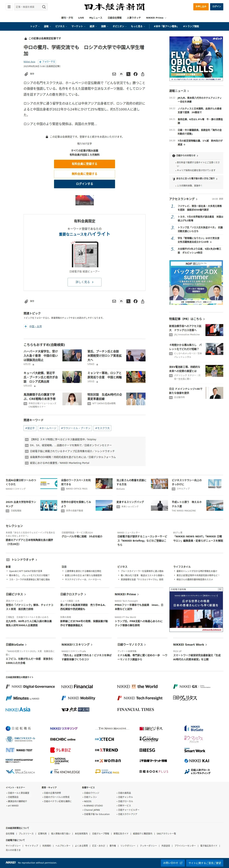Open the OBIC SEAGULLS ad banner
Screen dimensions: 229x868
pyautogui.click(x=196, y=59)
